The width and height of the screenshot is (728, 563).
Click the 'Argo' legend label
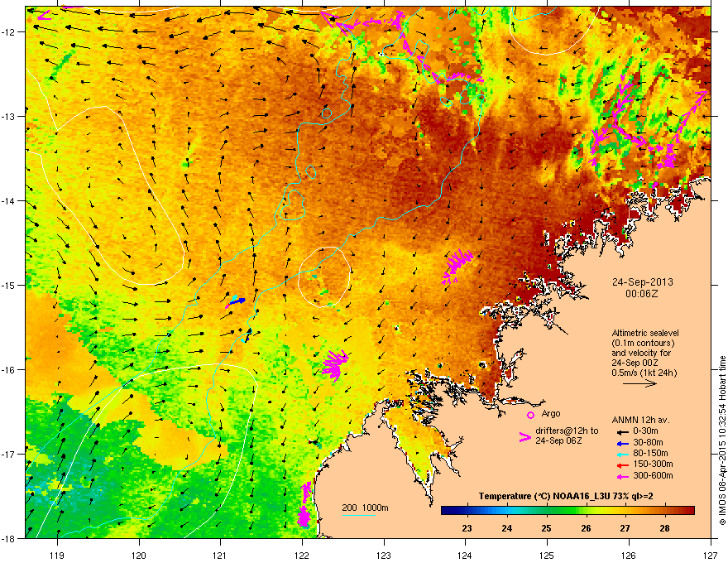coord(551,413)
